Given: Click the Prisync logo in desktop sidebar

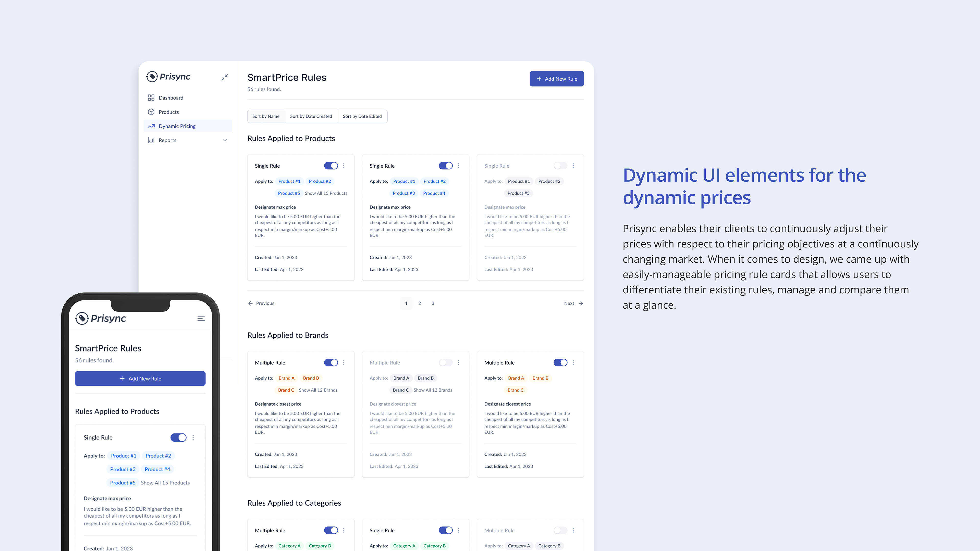Looking at the screenshot, I should pos(168,77).
